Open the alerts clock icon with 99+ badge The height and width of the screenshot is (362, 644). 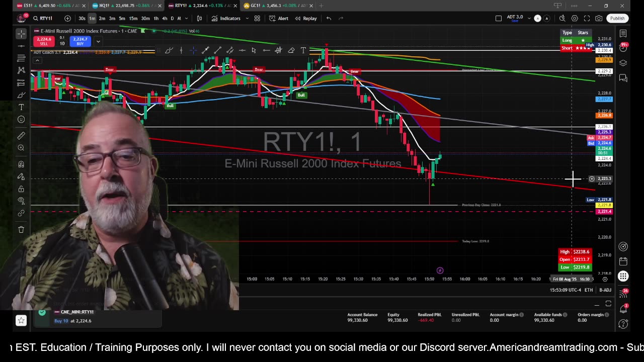(x=623, y=48)
